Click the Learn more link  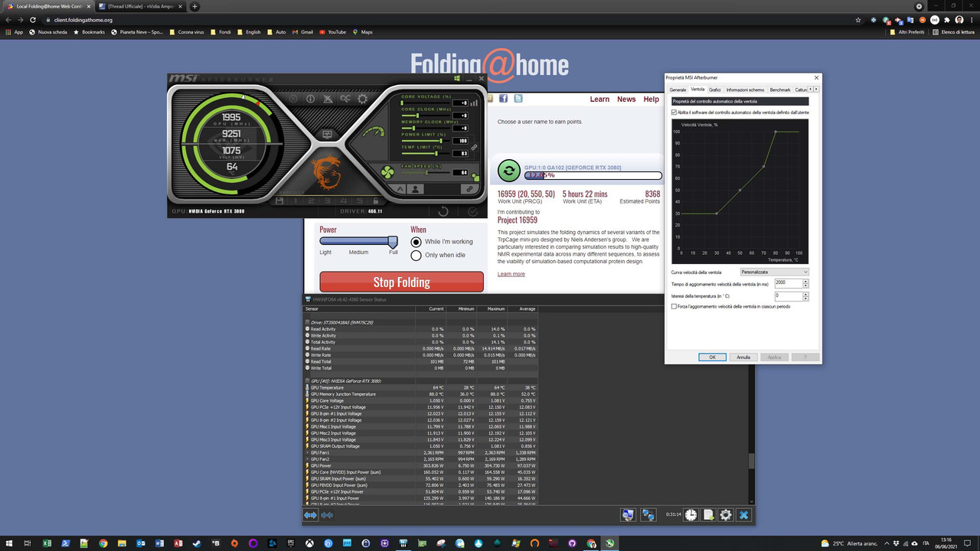511,274
